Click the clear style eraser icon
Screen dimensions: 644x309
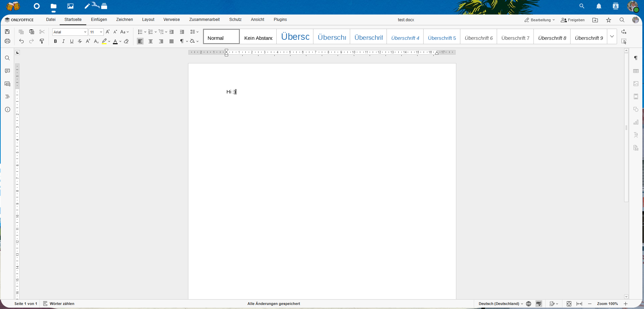(126, 41)
